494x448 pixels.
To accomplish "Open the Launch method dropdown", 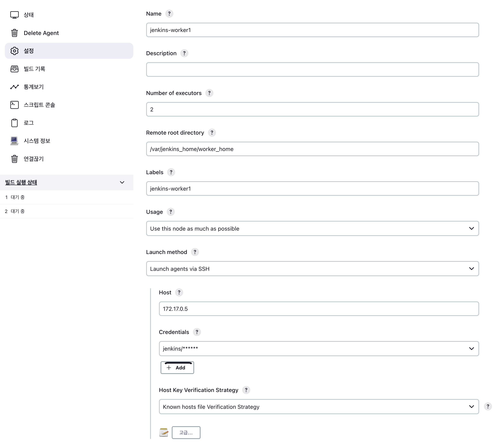I will [x=312, y=269].
